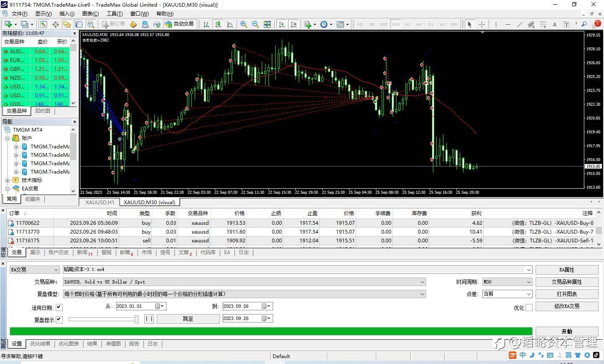
Task: Toggle the 适用日期 checkbox
Action: (59, 307)
